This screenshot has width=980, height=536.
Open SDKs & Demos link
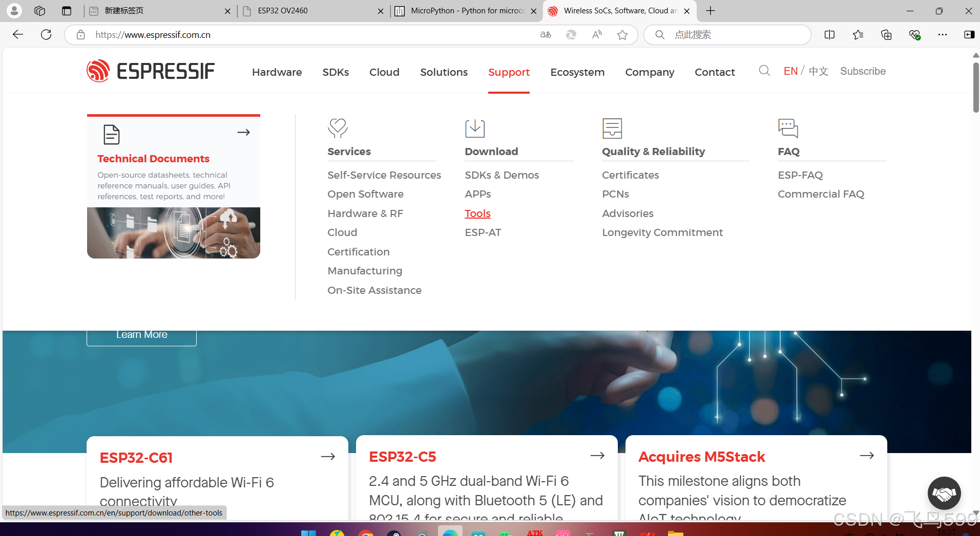[x=502, y=175]
